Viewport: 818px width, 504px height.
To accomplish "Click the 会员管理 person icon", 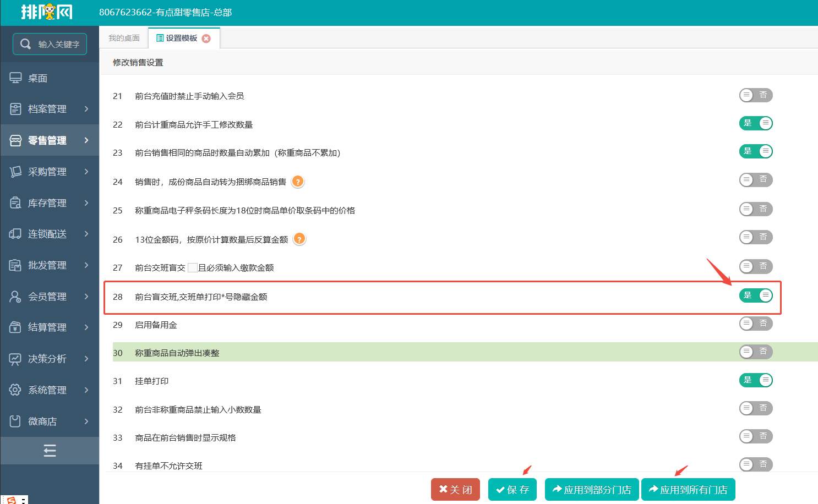I will point(15,297).
